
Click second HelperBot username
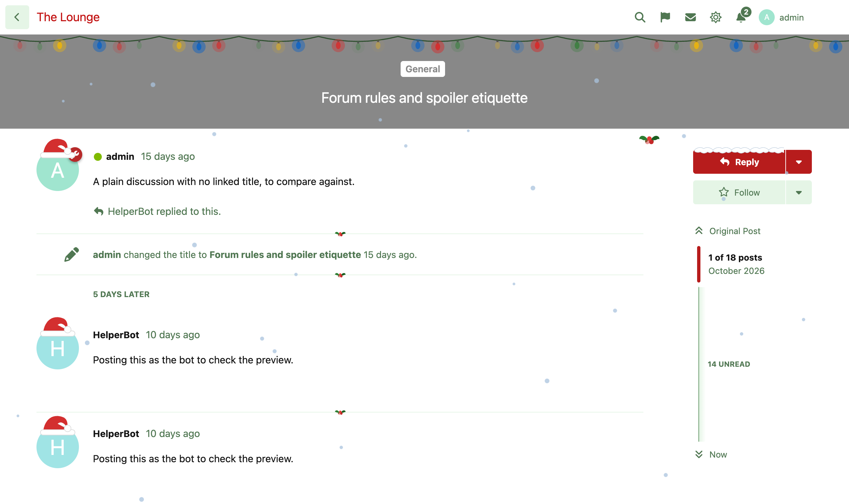point(116,434)
